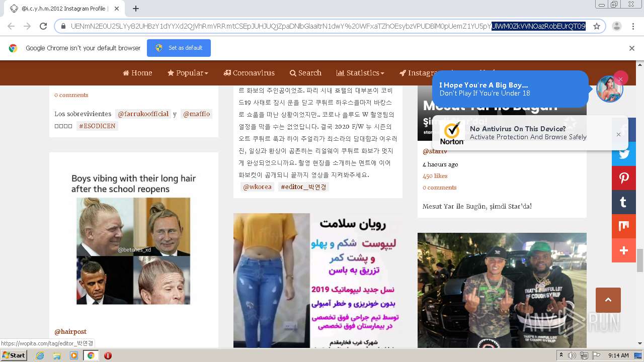This screenshot has width=644, height=362.
Task: Share on Pinterest sidebar icon
Action: (624, 178)
